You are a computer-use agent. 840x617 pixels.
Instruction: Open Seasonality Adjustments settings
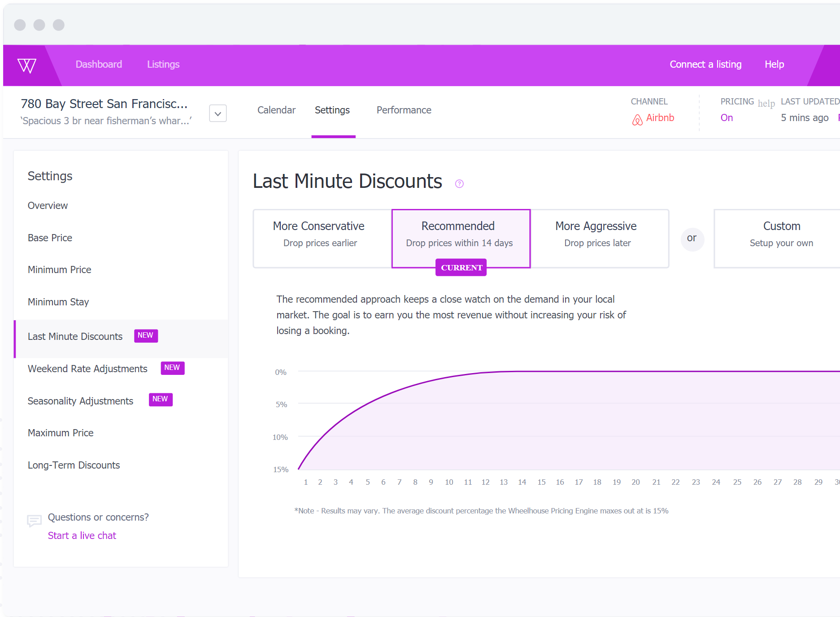[x=80, y=401]
